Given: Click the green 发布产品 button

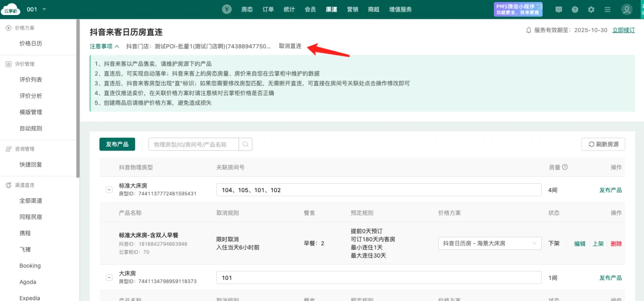Looking at the screenshot, I should point(117,144).
